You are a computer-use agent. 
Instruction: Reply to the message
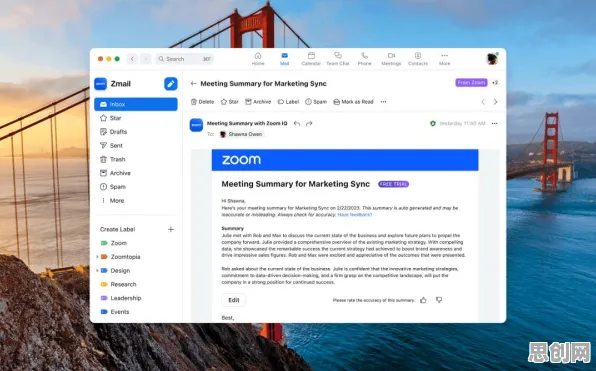tap(297, 124)
